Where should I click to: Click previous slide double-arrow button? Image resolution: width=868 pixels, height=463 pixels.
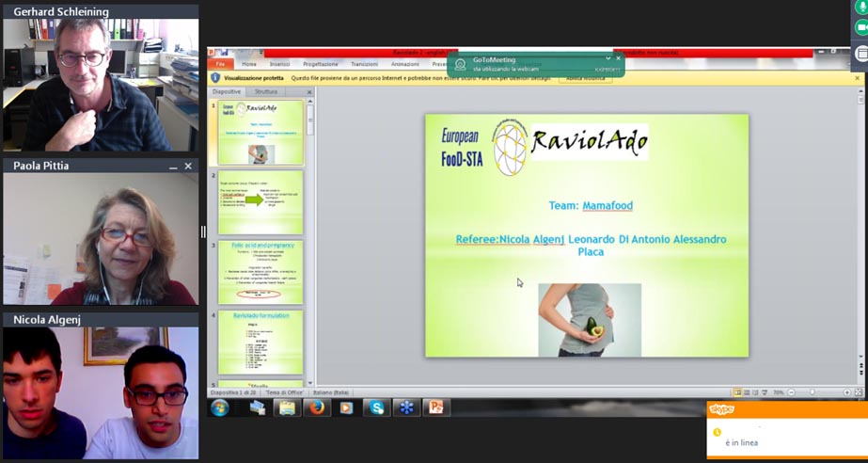click(x=860, y=365)
